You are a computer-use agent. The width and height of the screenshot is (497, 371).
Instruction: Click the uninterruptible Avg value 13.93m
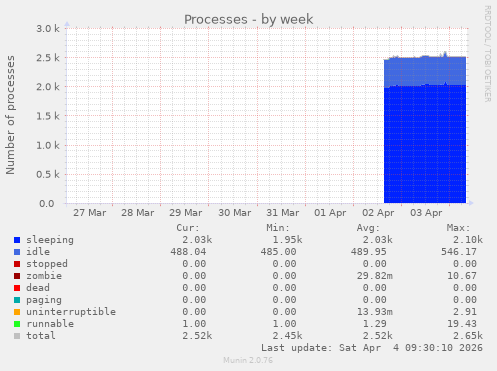[375, 312]
